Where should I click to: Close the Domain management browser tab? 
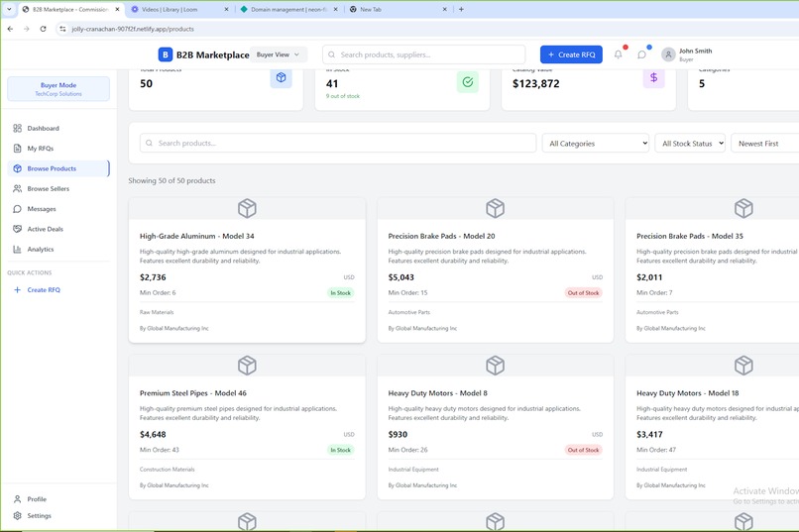[x=335, y=9]
